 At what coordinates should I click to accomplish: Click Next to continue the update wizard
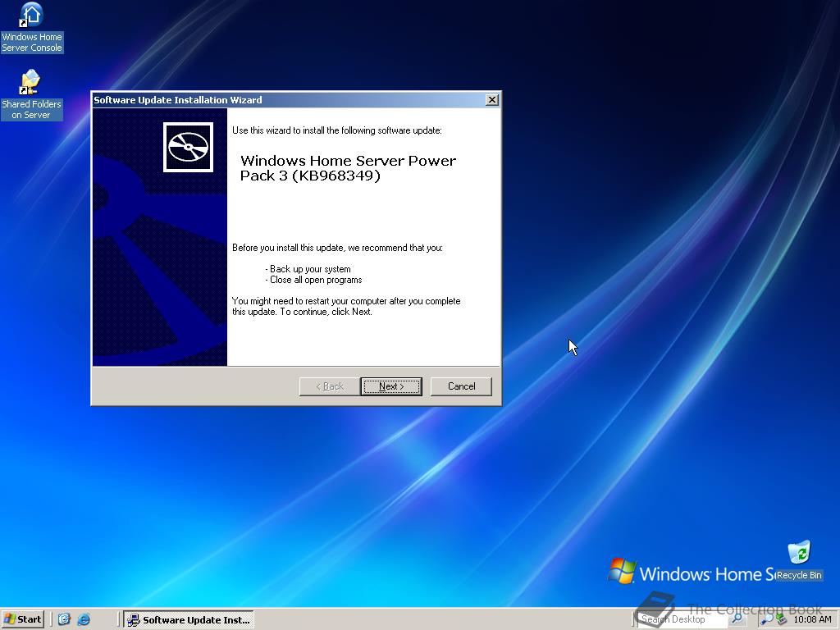(x=391, y=386)
